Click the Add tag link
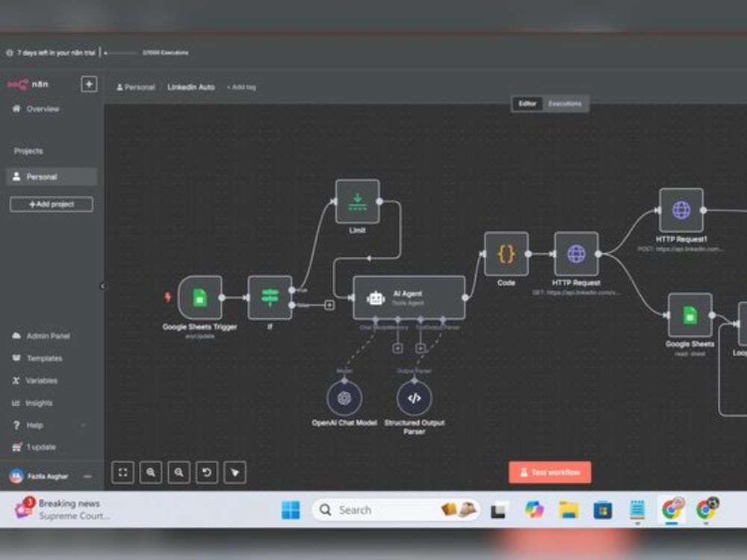Screen dimensions: 747x560 [241, 87]
